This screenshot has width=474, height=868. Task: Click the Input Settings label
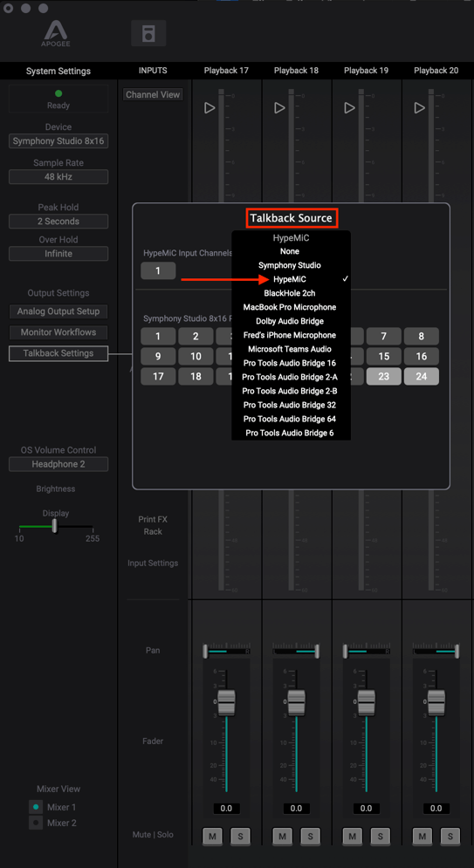tap(153, 563)
